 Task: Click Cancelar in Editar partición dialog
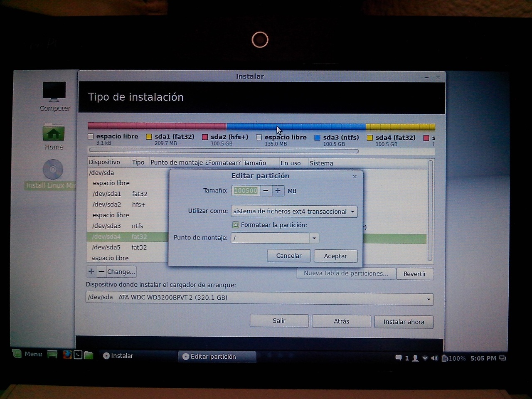(288, 256)
